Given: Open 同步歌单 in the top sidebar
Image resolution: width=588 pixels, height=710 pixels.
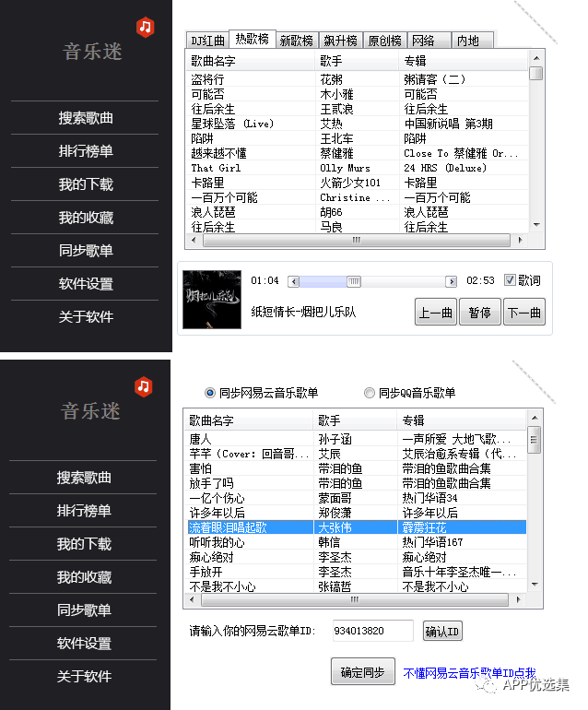Looking at the screenshot, I should click(x=86, y=251).
